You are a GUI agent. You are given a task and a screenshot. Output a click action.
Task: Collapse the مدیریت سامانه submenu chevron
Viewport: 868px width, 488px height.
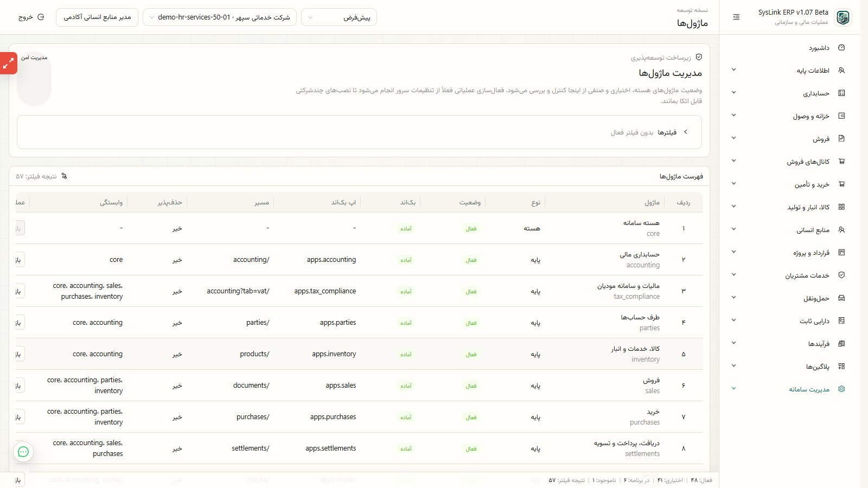tap(733, 389)
